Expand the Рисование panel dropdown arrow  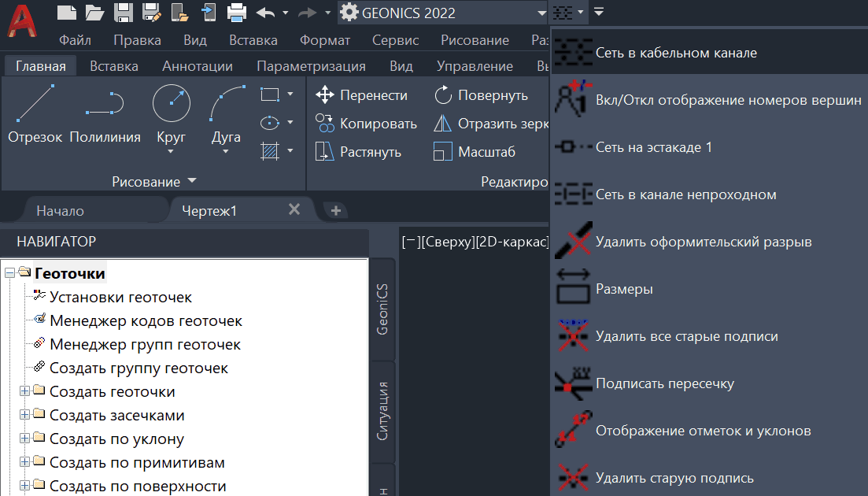coord(193,181)
